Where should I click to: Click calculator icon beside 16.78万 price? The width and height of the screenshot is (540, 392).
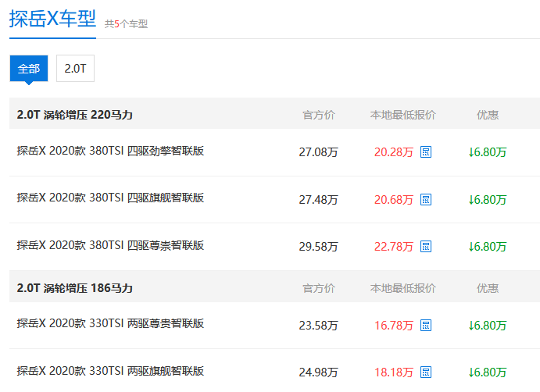[426, 325]
